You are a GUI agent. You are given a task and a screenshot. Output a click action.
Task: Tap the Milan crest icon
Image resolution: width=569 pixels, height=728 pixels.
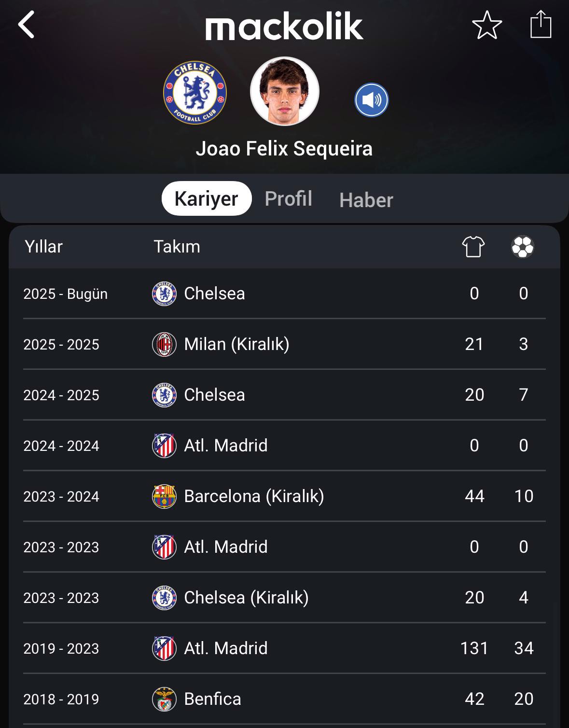(x=164, y=344)
